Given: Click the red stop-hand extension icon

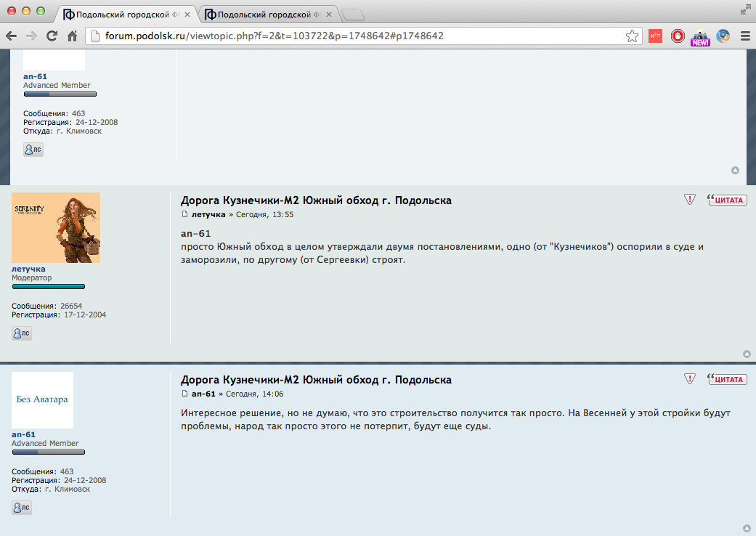Looking at the screenshot, I should [678, 36].
